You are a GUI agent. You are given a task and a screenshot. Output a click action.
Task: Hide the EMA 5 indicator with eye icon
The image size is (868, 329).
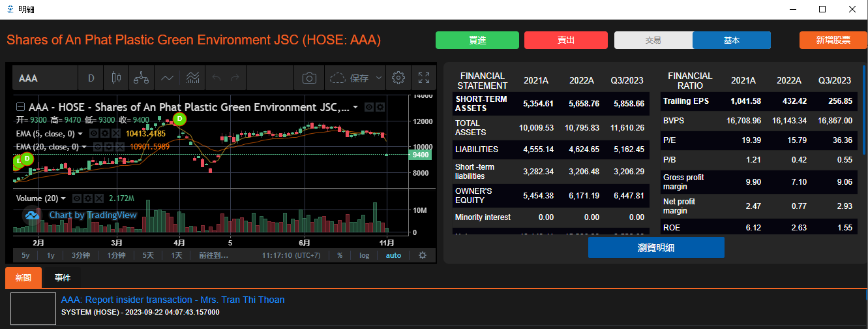(x=94, y=133)
